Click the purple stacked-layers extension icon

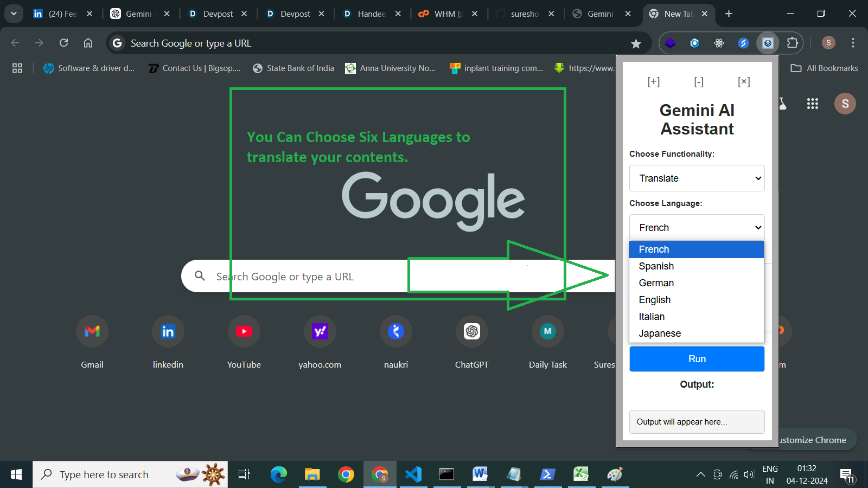coord(671,43)
